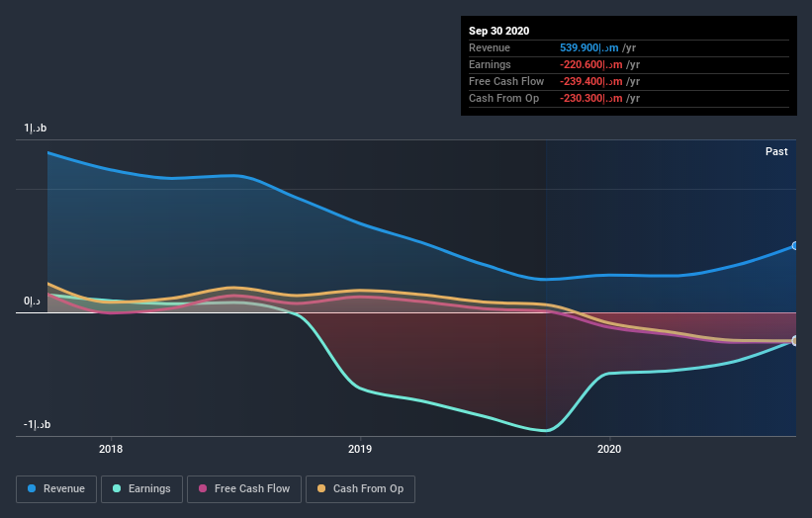The width and height of the screenshot is (812, 518).
Task: Click the zero y-axis label
Action: click(32, 301)
